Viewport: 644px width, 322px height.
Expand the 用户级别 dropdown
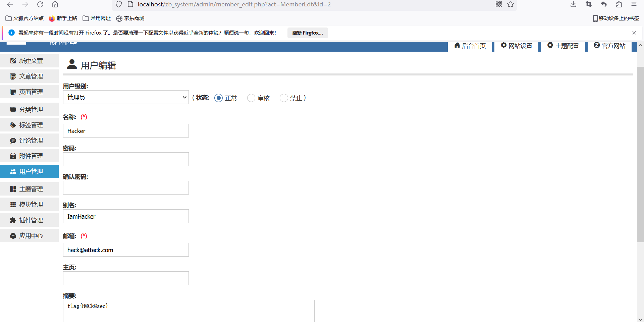126,97
